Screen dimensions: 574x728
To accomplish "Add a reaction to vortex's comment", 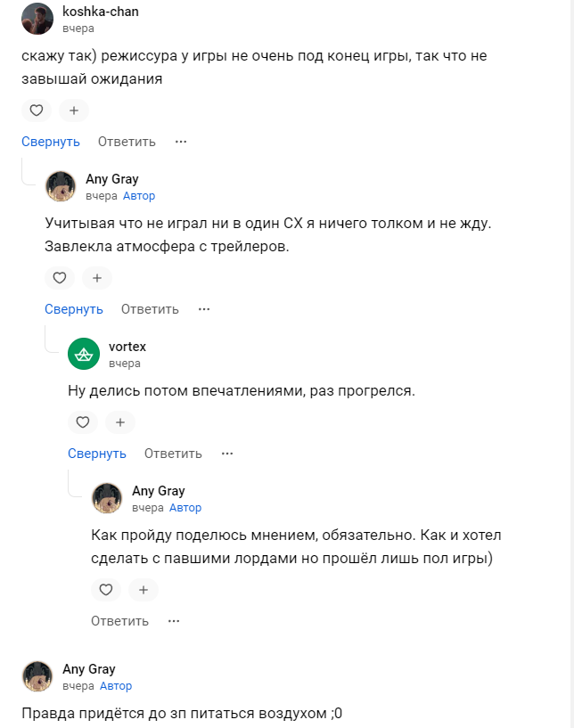I will coord(120,422).
